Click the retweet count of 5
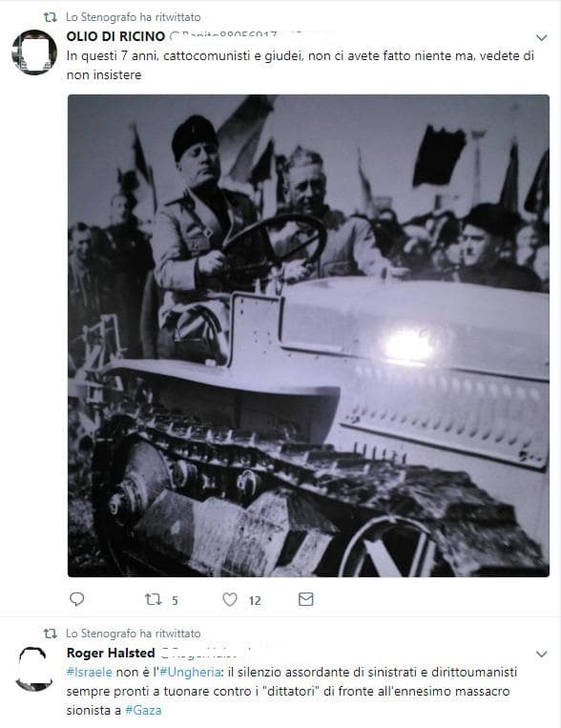This screenshot has width=561, height=728. coord(175,601)
